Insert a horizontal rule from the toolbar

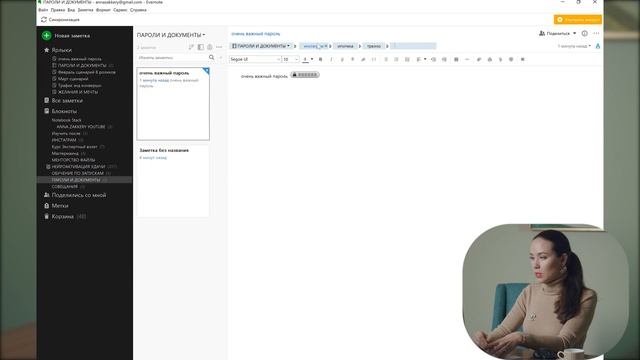[467, 59]
